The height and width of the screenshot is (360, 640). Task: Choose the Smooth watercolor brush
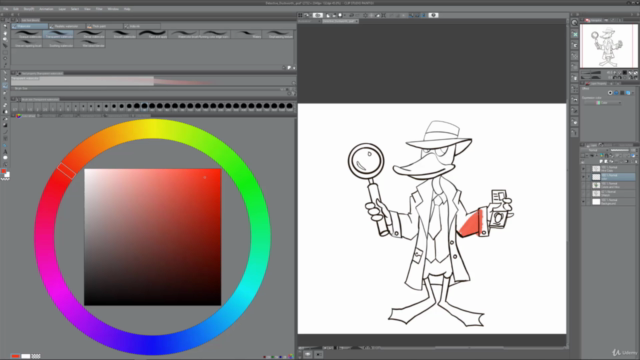pyautogui.click(x=121, y=34)
